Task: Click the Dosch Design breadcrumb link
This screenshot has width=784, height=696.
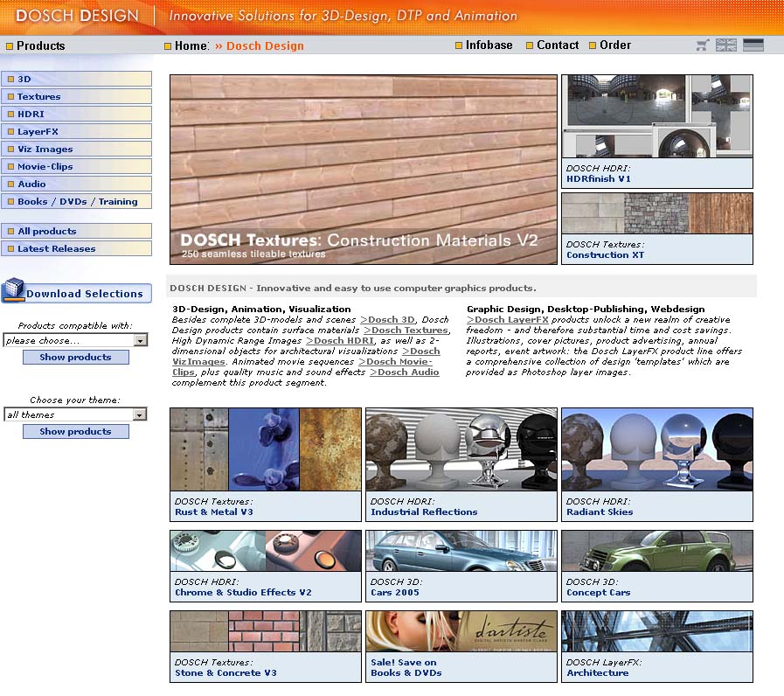Action: 265,46
